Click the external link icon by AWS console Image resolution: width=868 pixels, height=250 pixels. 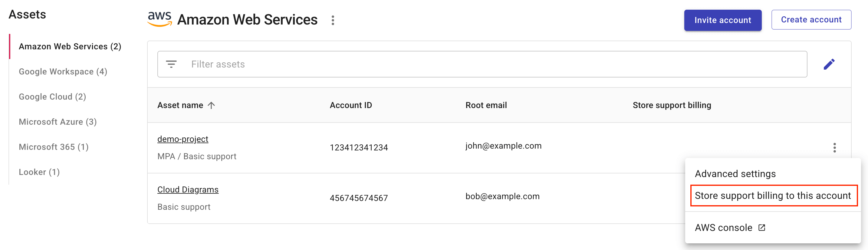point(761,228)
